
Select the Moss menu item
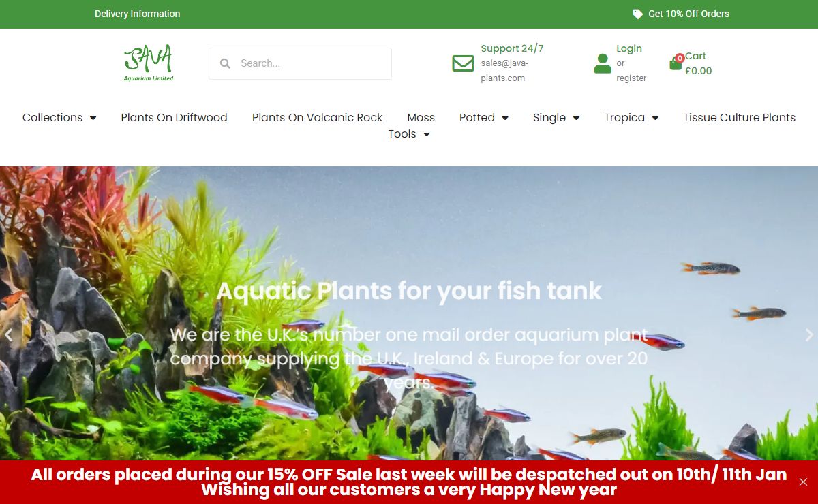click(421, 117)
